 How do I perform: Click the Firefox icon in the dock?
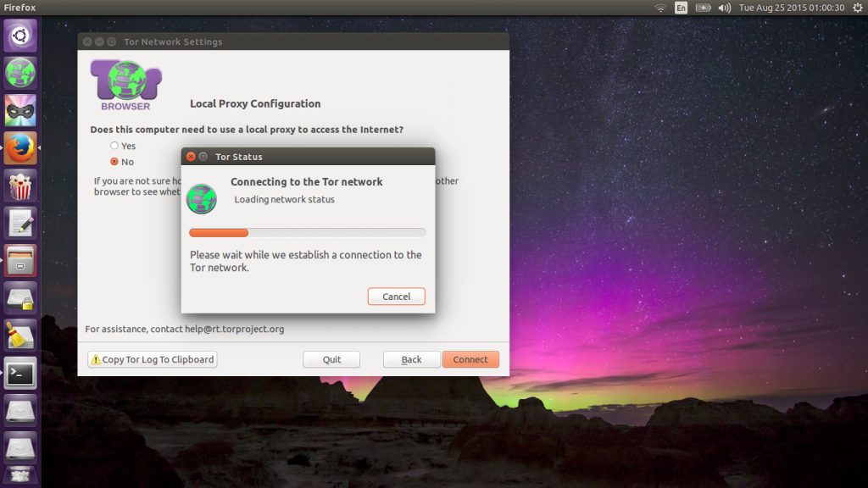click(x=20, y=148)
